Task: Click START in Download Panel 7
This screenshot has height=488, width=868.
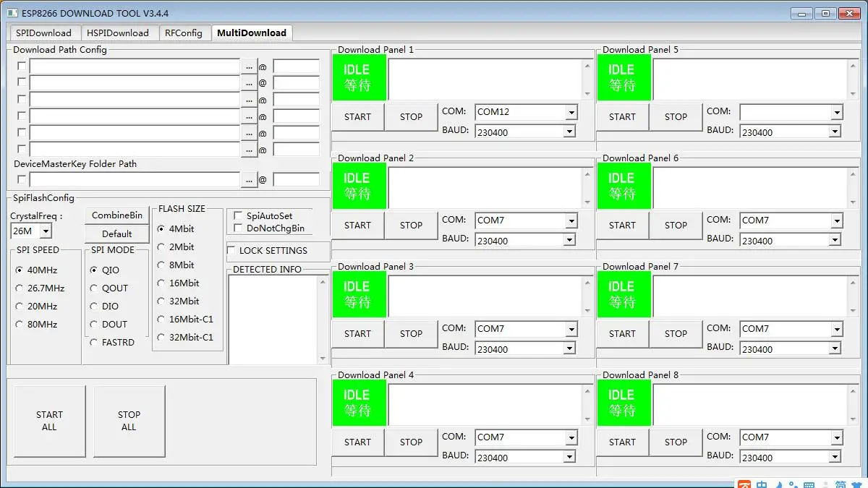Action: 622,333
